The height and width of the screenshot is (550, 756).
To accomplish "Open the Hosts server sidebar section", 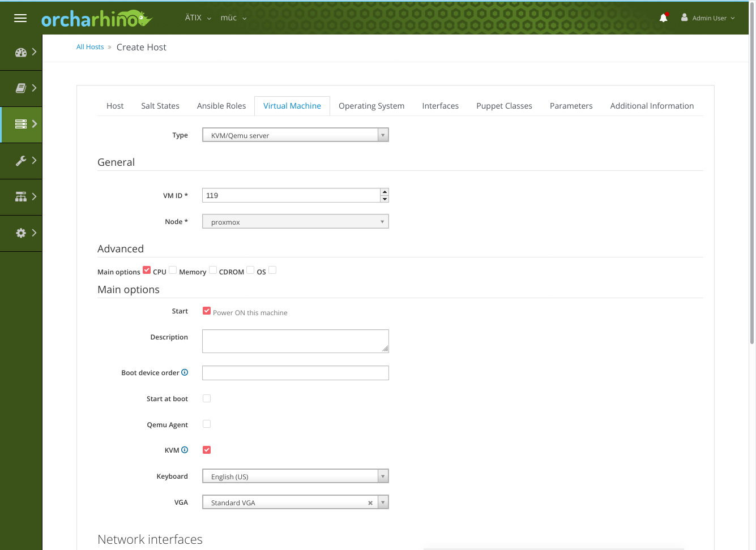I will 21,124.
